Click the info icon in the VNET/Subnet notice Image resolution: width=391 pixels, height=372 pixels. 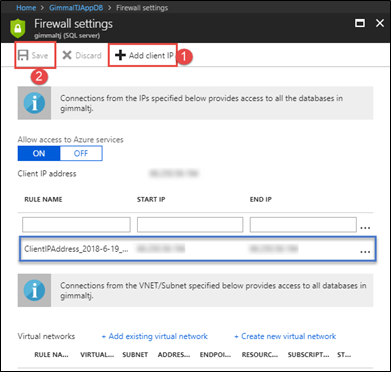coord(34,290)
